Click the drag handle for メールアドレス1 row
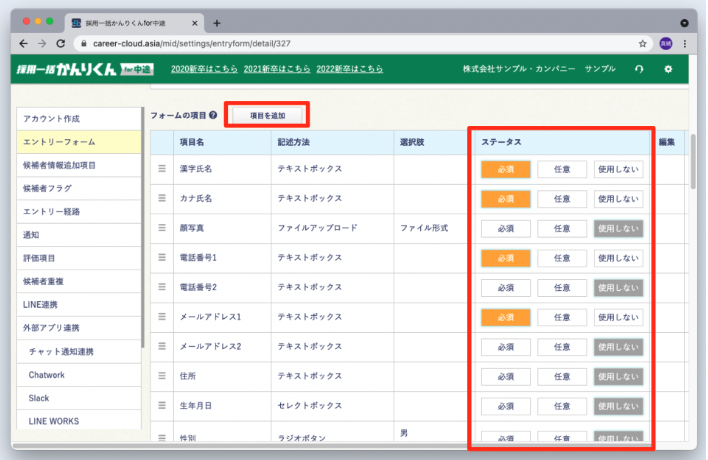This screenshot has width=708, height=460. (x=162, y=317)
